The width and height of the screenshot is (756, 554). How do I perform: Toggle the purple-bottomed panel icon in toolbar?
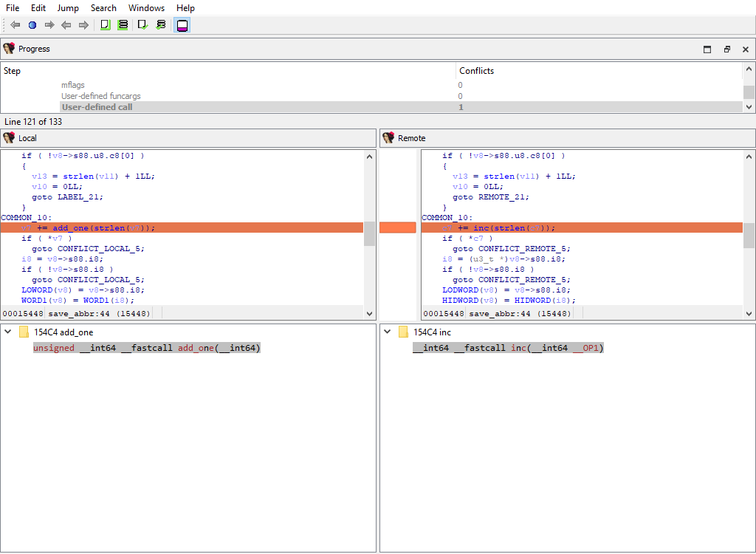(x=182, y=25)
